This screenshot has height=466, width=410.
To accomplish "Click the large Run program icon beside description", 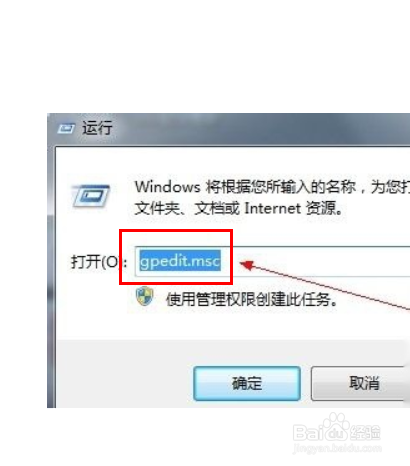I will [x=90, y=196].
